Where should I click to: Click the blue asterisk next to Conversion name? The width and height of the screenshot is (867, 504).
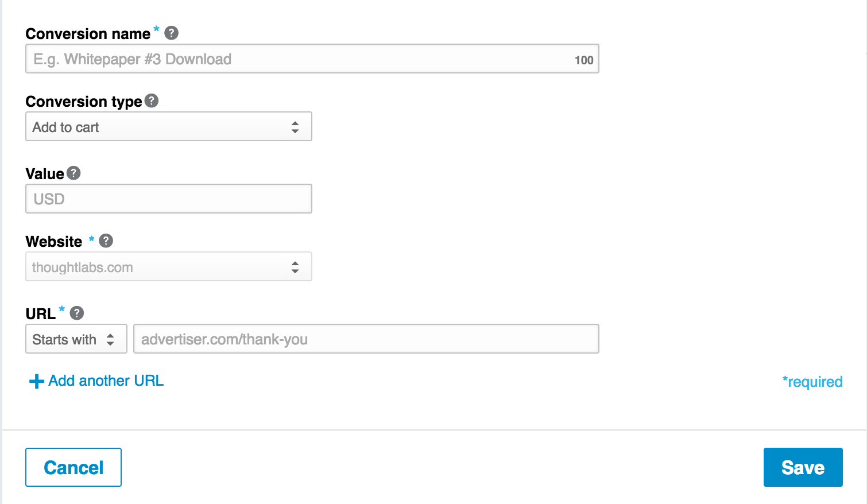coord(156,30)
